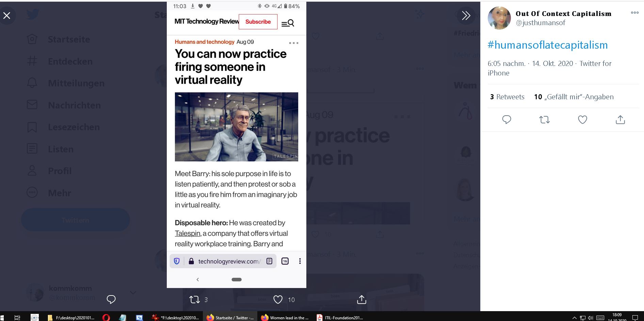Open the tweet's three-dot more options
Viewport: 644px width, 321px height.
[634, 13]
